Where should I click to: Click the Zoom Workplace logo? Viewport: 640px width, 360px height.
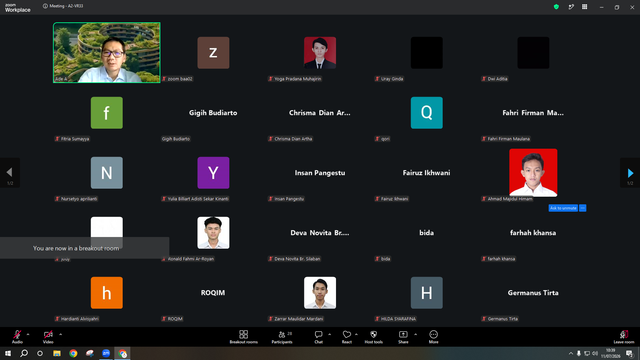click(x=18, y=8)
